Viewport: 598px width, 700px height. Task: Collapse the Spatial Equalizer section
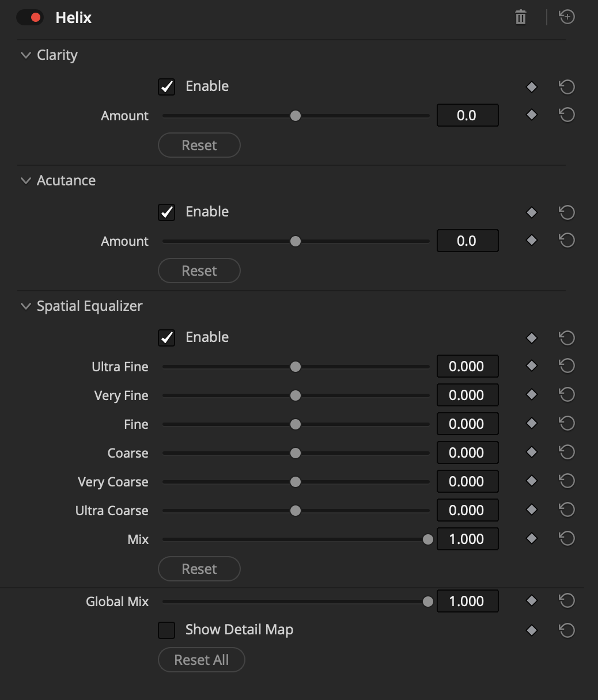(25, 306)
